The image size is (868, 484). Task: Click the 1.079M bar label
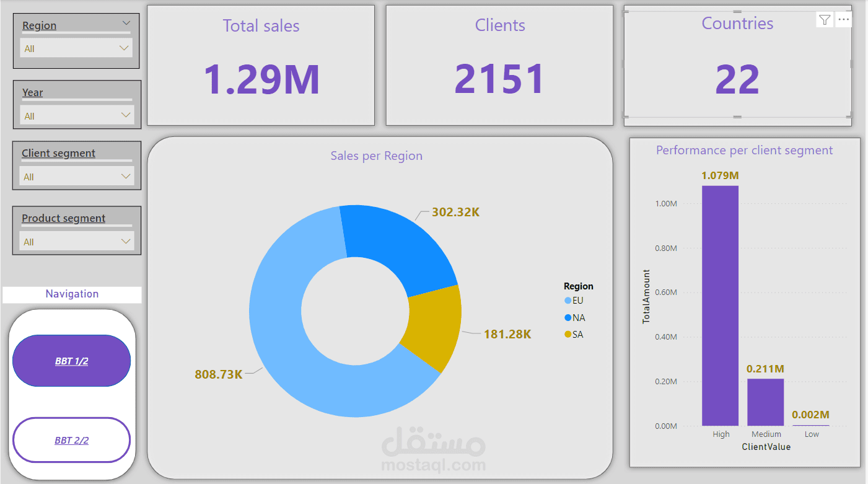(720, 175)
